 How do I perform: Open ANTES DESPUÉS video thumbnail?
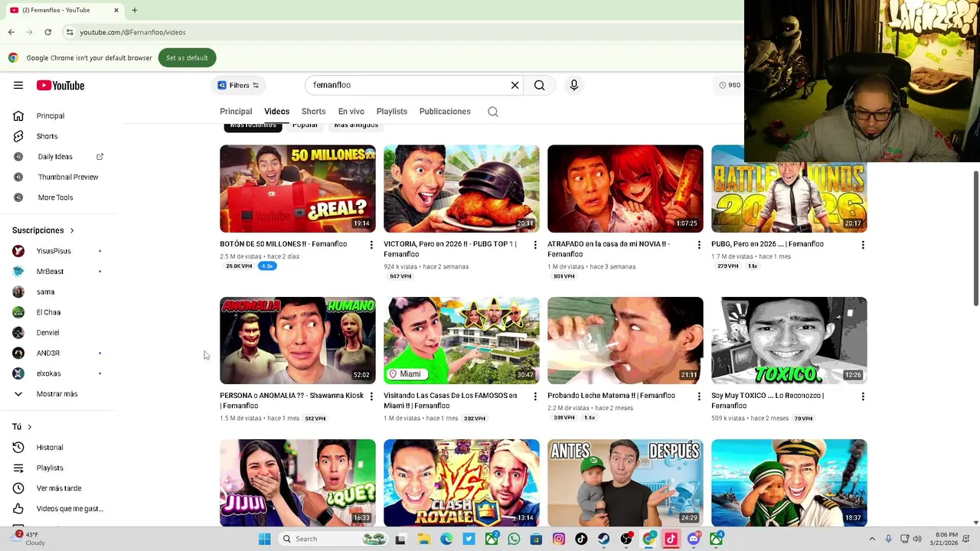[626, 483]
